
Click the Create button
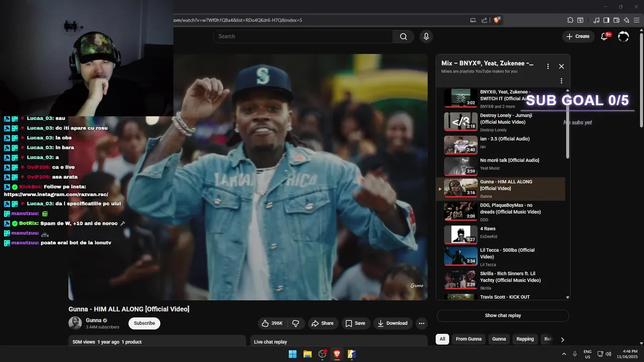[x=578, y=36]
